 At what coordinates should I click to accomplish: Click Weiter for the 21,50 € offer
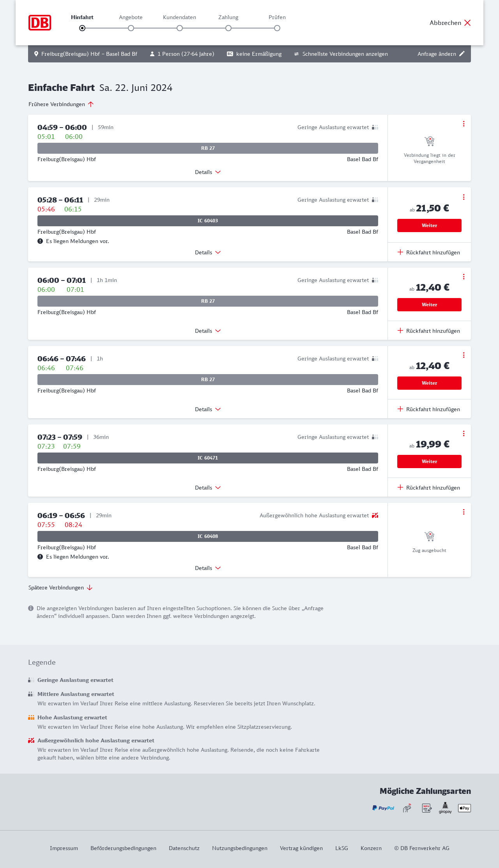pyautogui.click(x=429, y=225)
